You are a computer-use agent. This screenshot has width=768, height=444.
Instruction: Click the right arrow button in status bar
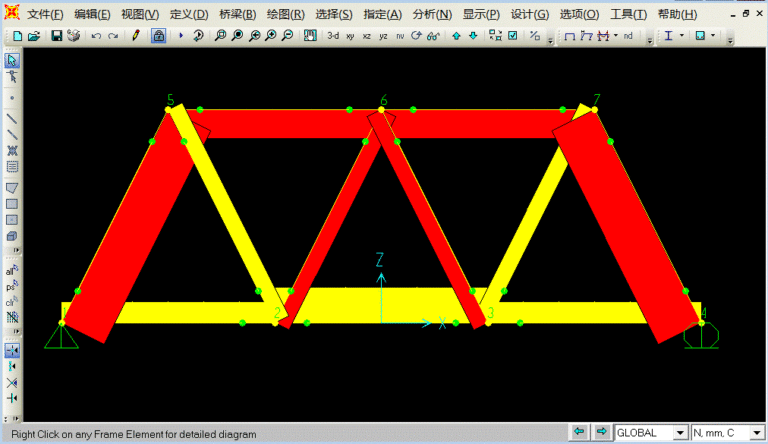601,432
